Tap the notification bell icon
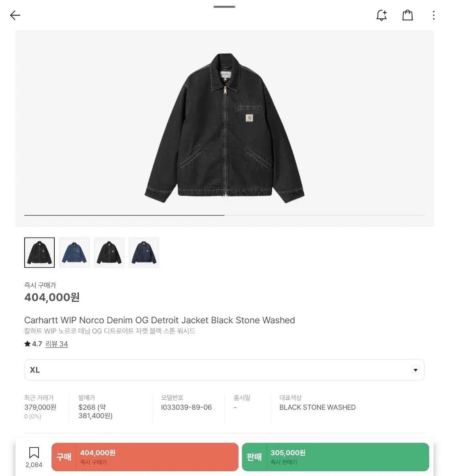 (x=382, y=15)
